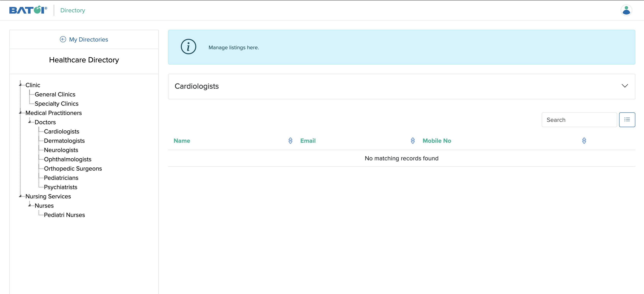Click the info icon in the blue banner

click(x=189, y=47)
